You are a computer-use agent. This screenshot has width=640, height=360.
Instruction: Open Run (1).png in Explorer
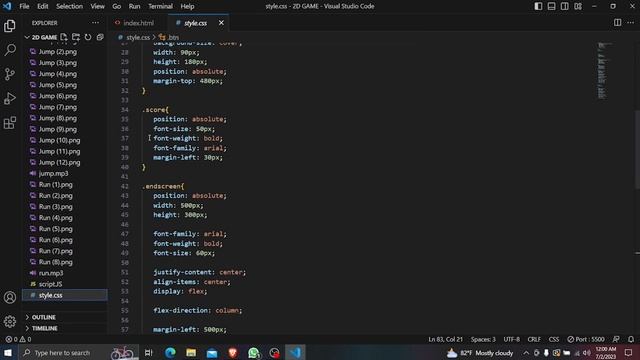coord(56,184)
